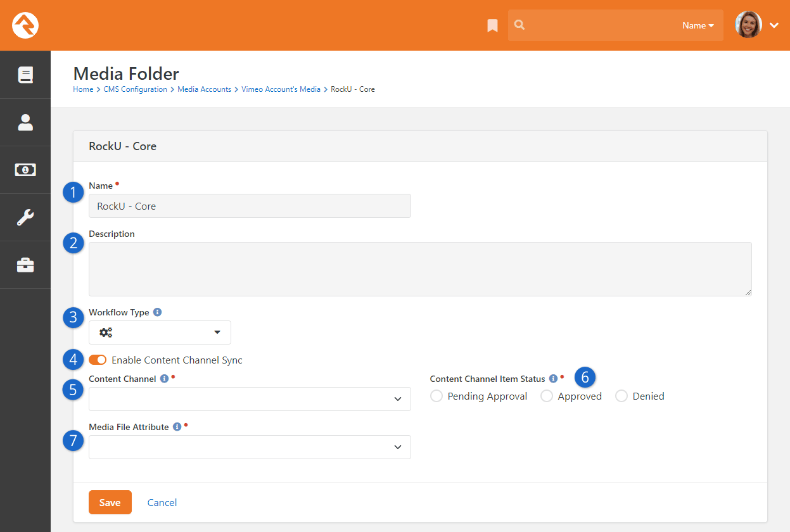The width and height of the screenshot is (790, 532).
Task: Select the Approved radio option
Action: tap(546, 396)
